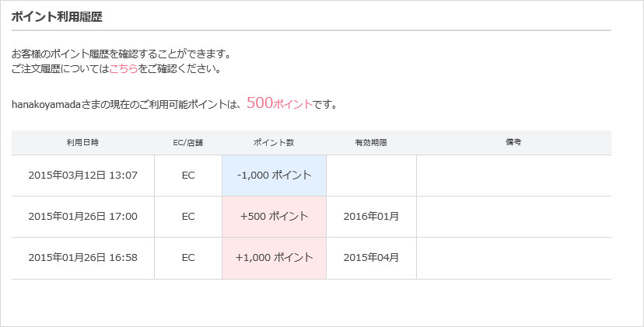
Task: Click the 2015年03月12日 13:07 date cell
Action: [x=83, y=176]
